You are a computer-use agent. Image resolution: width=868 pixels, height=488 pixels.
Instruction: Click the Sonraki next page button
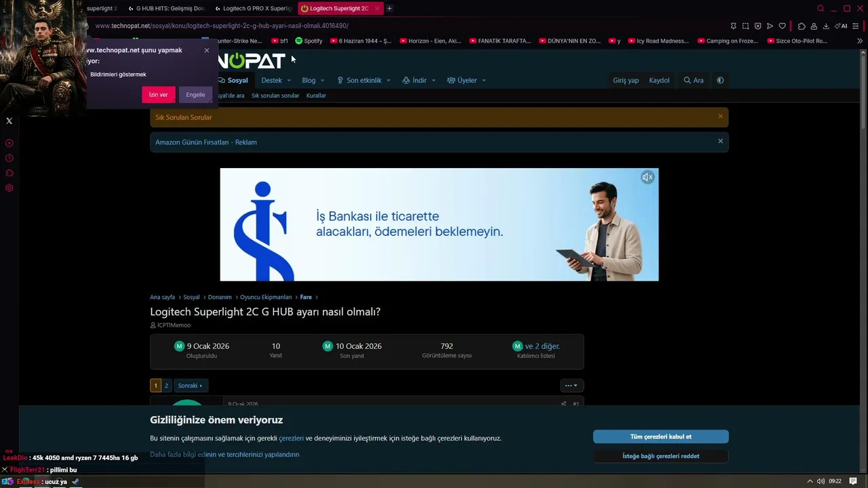tap(190, 386)
